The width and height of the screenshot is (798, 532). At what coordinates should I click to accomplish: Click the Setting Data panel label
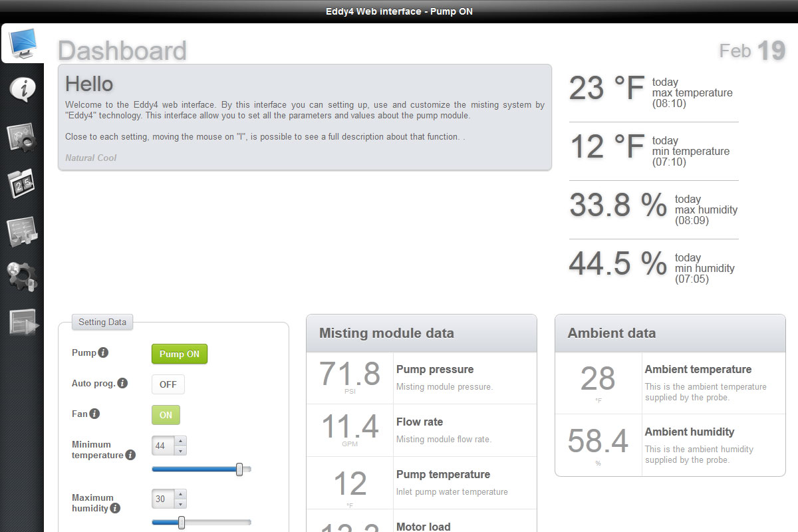coord(102,322)
